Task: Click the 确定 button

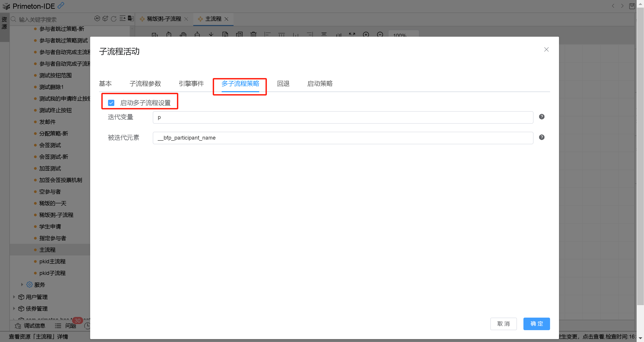Action: [x=536, y=324]
